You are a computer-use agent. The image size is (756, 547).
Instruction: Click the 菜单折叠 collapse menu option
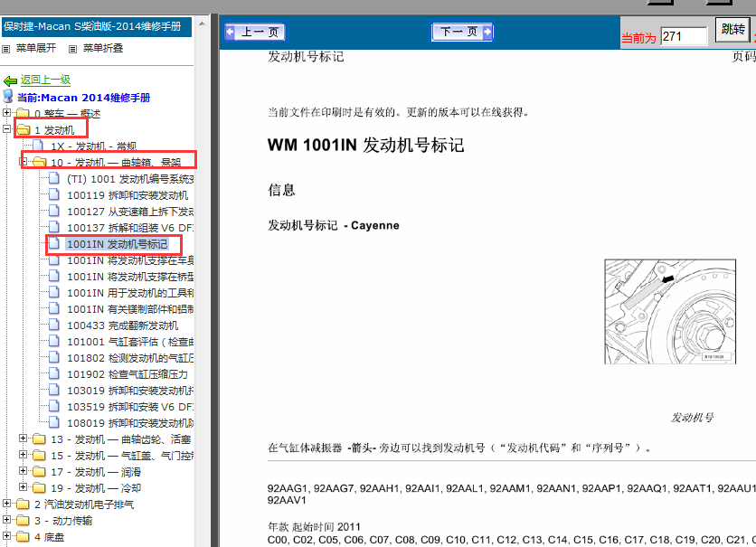103,48
